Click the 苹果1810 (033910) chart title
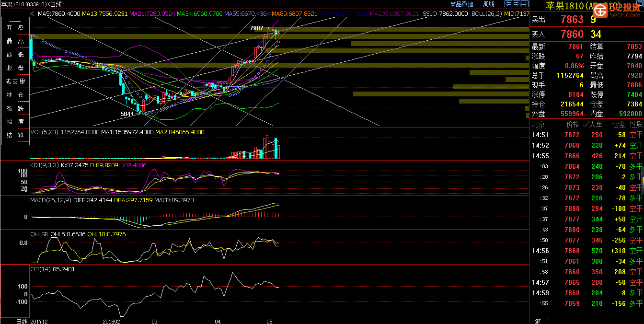 33,4
